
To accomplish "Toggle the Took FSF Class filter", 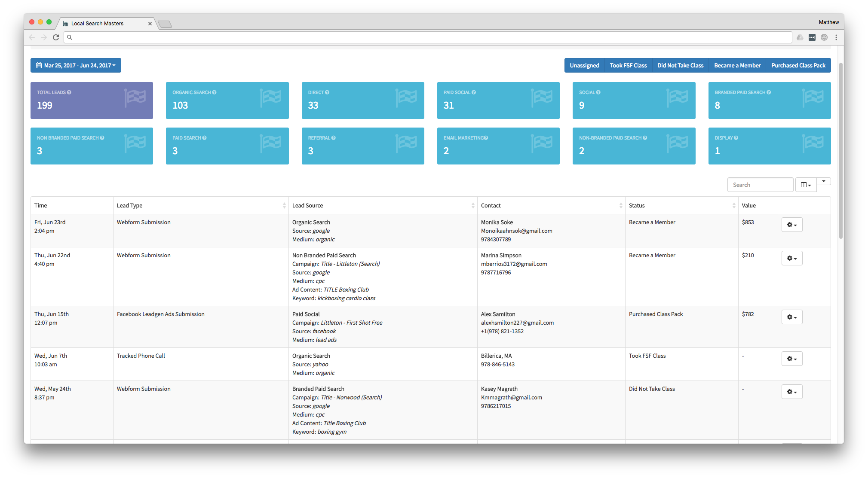I will pos(629,65).
